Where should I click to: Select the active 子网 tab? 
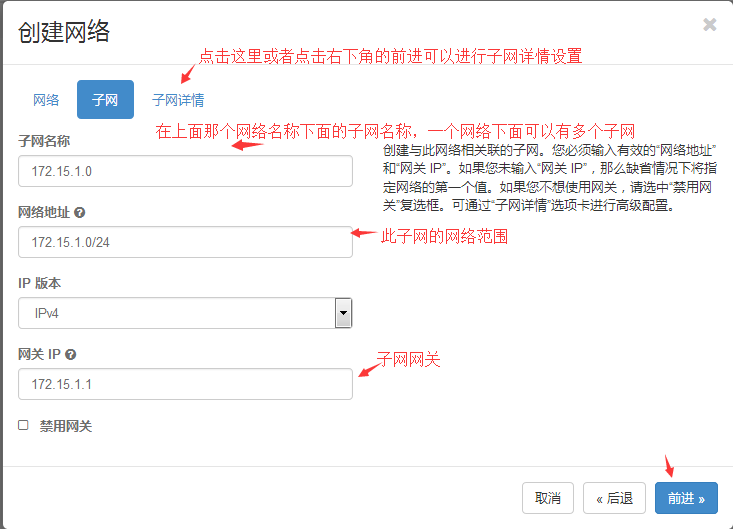105,100
